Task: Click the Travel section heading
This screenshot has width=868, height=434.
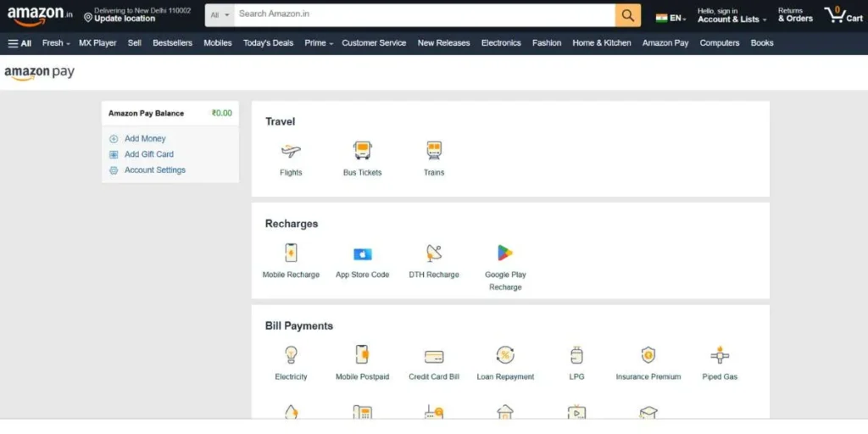Action: [x=280, y=122]
